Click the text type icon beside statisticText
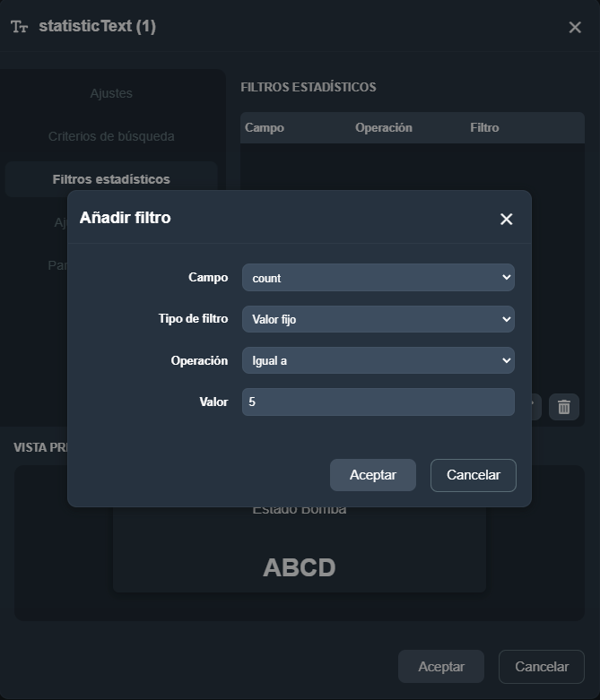600x700 pixels. click(20, 27)
